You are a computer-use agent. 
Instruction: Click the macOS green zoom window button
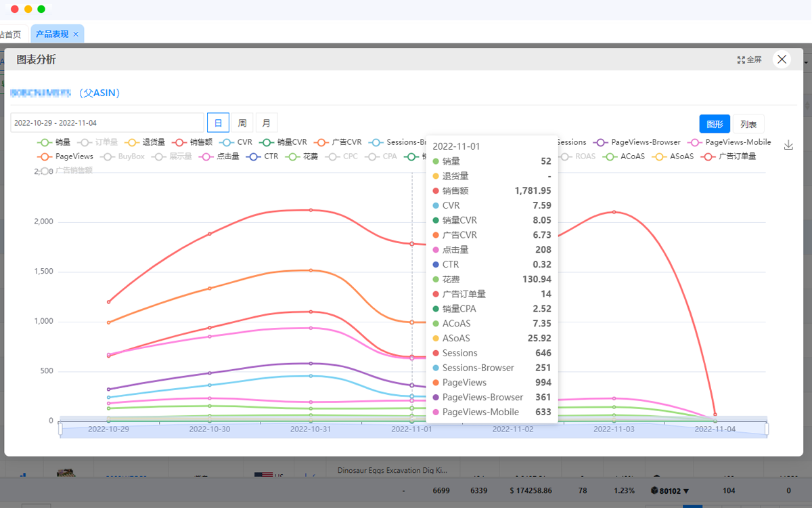pos(41,9)
